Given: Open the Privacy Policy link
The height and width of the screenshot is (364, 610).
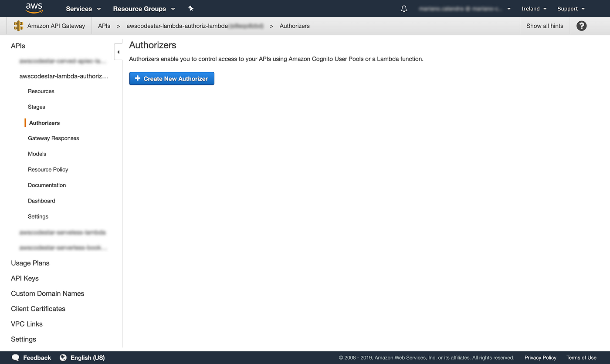Looking at the screenshot, I should (x=540, y=357).
